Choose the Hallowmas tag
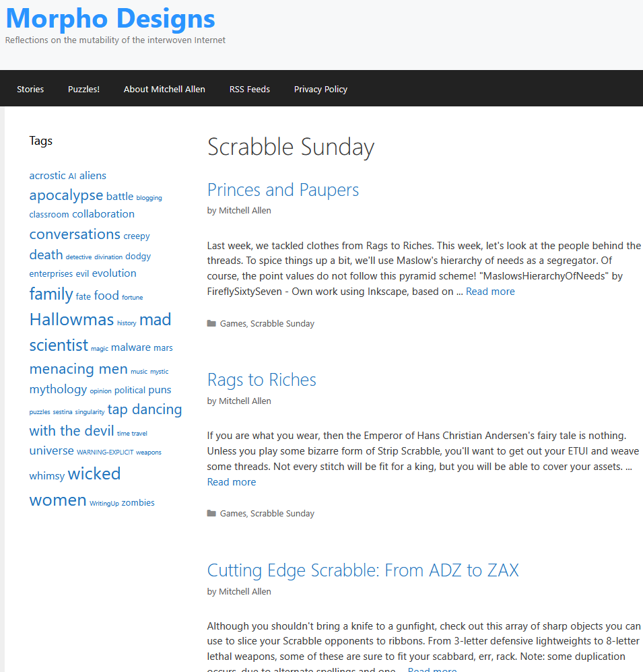Viewport: 643px width, 672px height. (x=71, y=319)
